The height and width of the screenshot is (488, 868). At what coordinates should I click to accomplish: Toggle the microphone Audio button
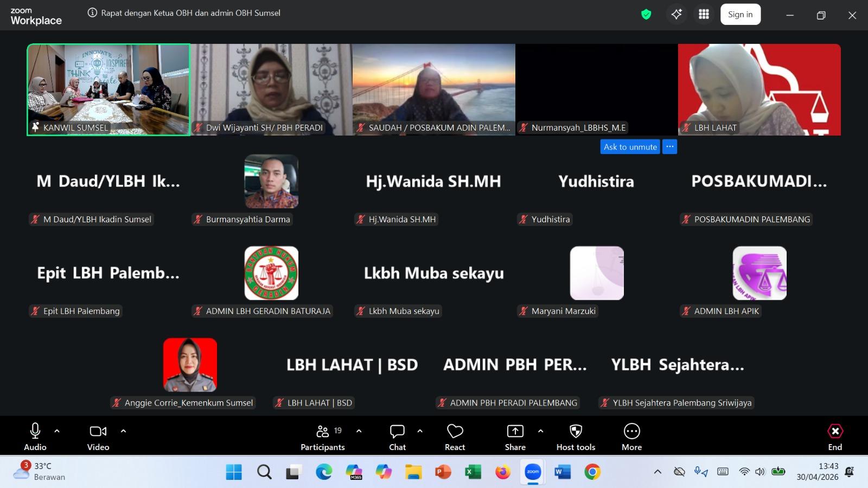pos(35,436)
